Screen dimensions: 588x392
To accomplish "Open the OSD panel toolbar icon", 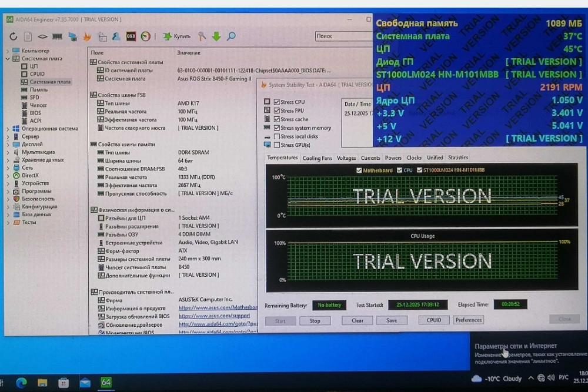I will pyautogui.click(x=131, y=36).
